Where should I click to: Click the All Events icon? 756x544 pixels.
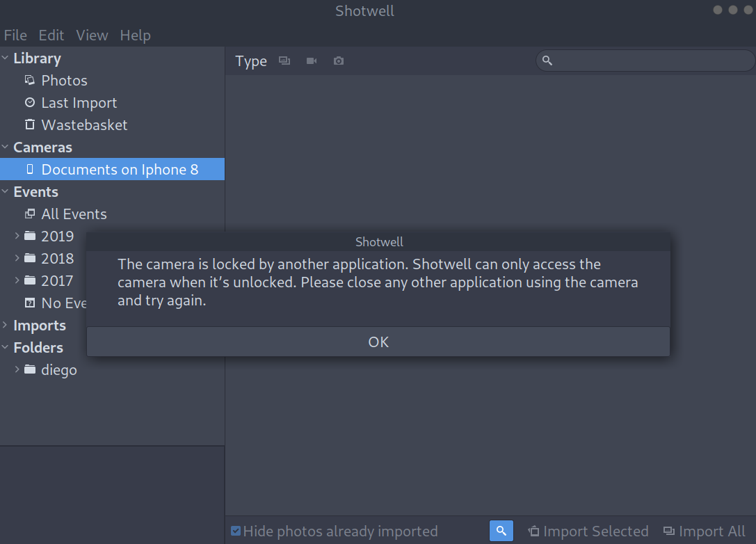pos(30,213)
